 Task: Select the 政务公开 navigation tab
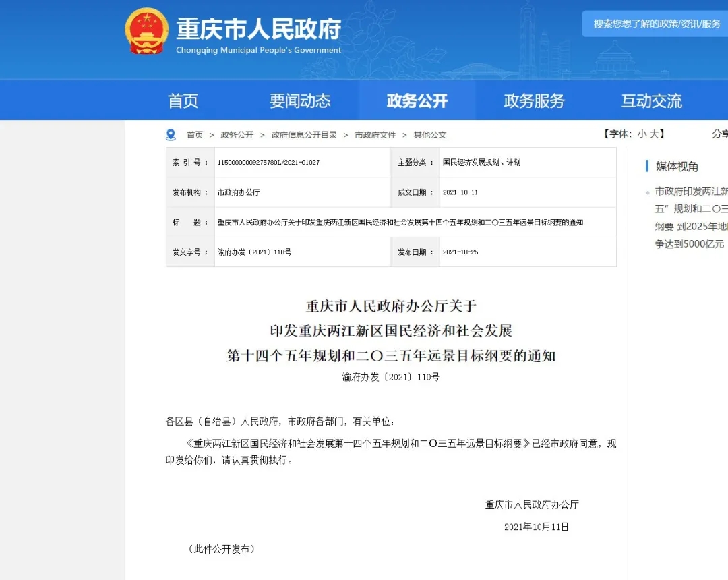pyautogui.click(x=417, y=101)
